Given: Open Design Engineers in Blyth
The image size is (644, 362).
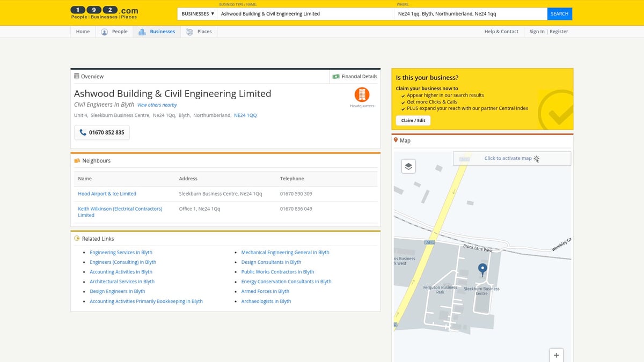Looking at the screenshot, I should click(118, 291).
